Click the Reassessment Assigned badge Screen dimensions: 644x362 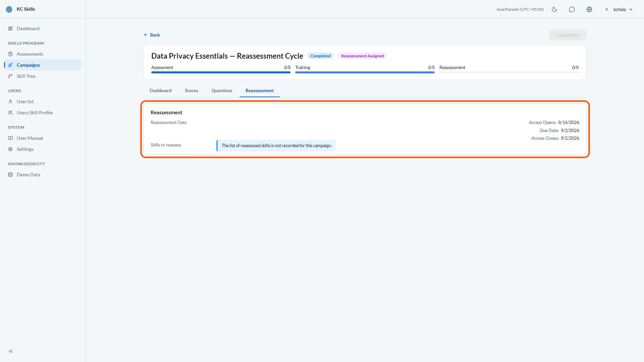pyautogui.click(x=362, y=56)
